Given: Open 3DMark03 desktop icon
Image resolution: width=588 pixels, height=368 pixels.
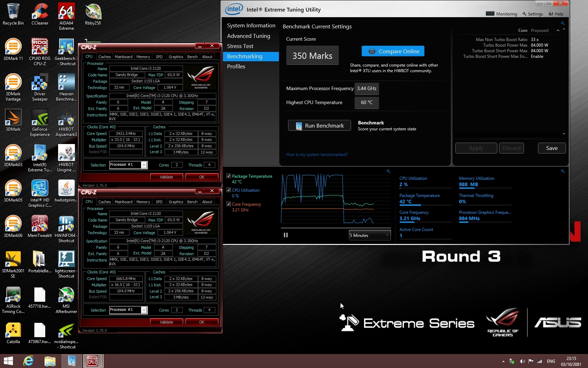Looking at the screenshot, I should (13, 155).
